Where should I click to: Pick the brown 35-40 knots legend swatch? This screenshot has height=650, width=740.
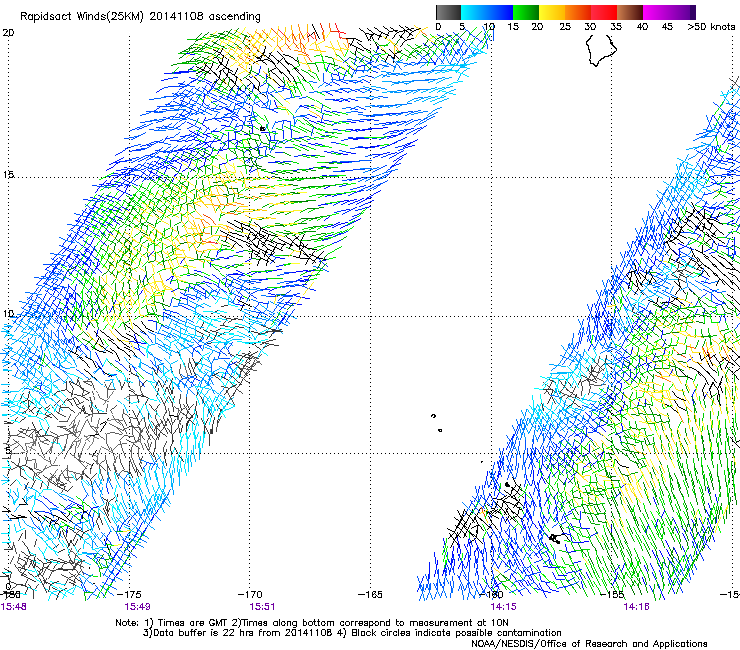(630, 12)
